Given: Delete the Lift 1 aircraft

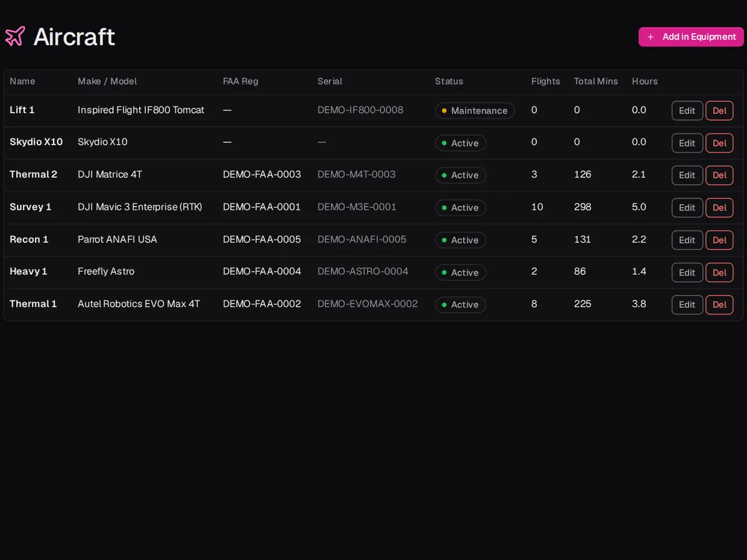Looking at the screenshot, I should pos(720,111).
